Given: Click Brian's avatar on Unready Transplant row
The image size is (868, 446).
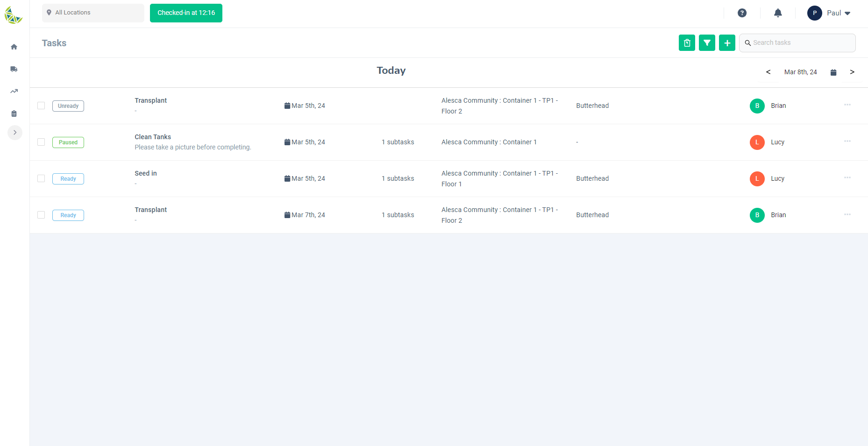Looking at the screenshot, I should pyautogui.click(x=757, y=106).
